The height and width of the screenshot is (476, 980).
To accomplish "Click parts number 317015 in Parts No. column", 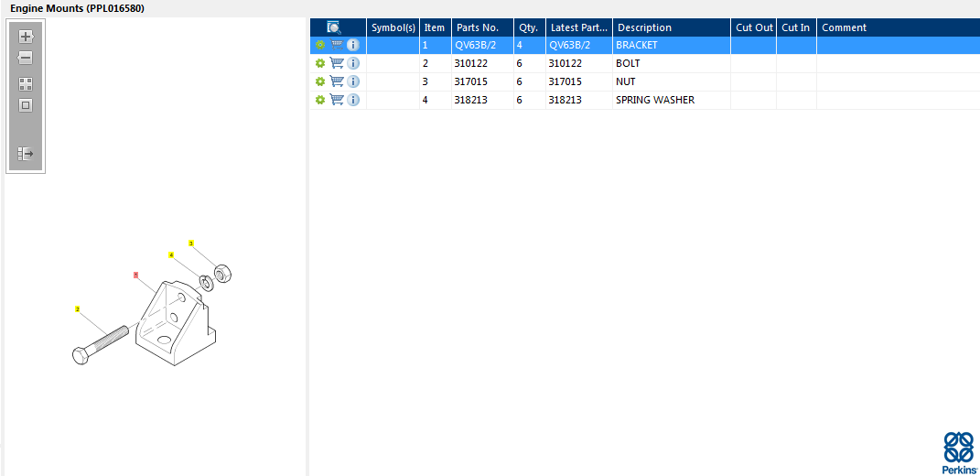I will point(482,81).
